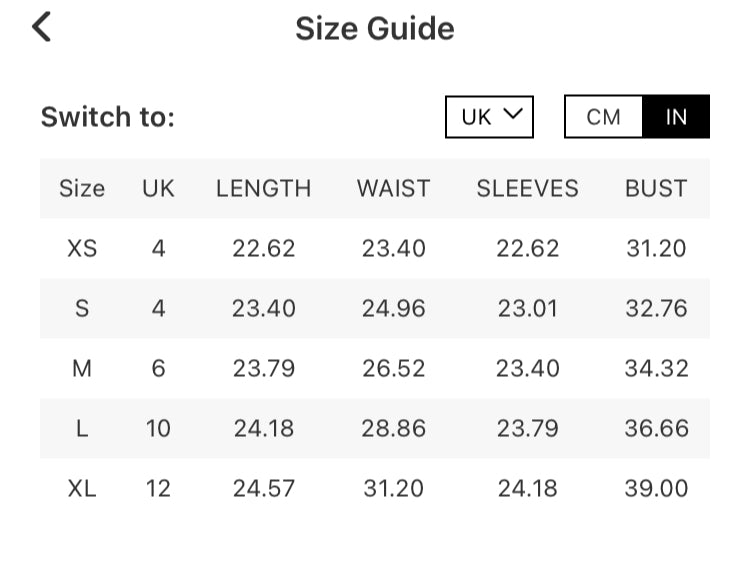Click the XL bust value 39.00
This screenshot has height=572, width=750.
[656, 488]
